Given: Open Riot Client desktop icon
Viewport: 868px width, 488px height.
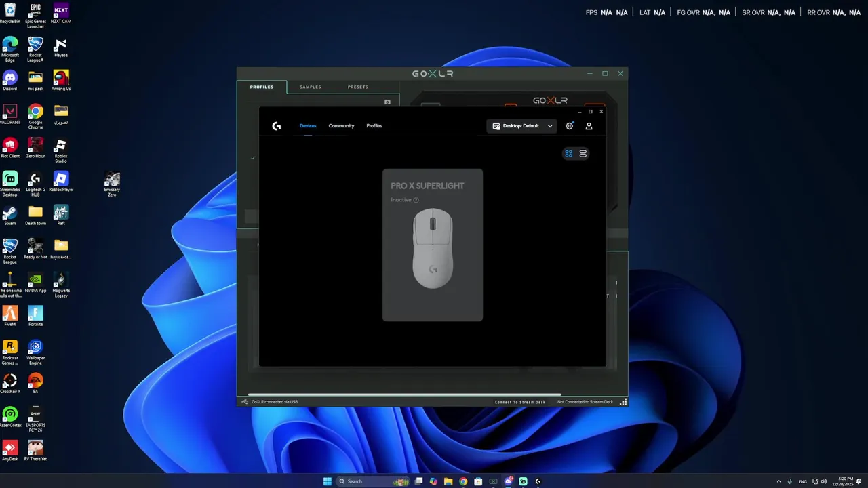Looking at the screenshot, I should click(10, 148).
